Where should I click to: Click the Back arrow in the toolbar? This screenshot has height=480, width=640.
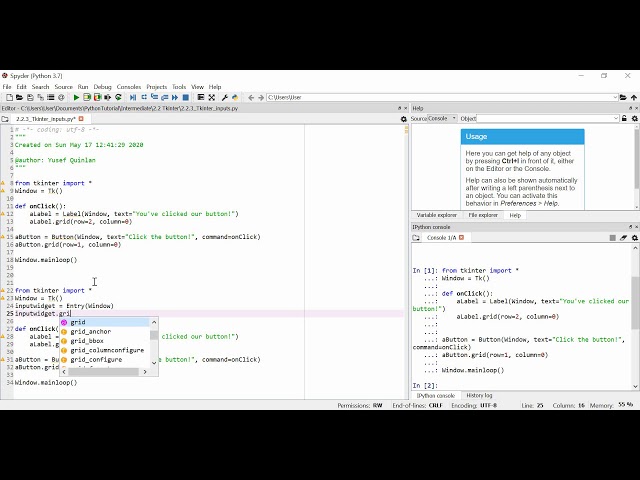(x=251, y=97)
